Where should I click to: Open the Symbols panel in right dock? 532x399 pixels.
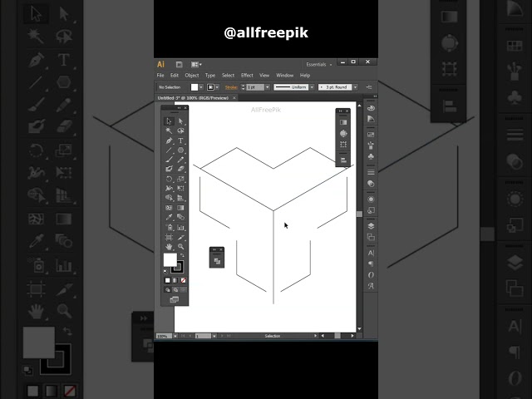point(371,156)
